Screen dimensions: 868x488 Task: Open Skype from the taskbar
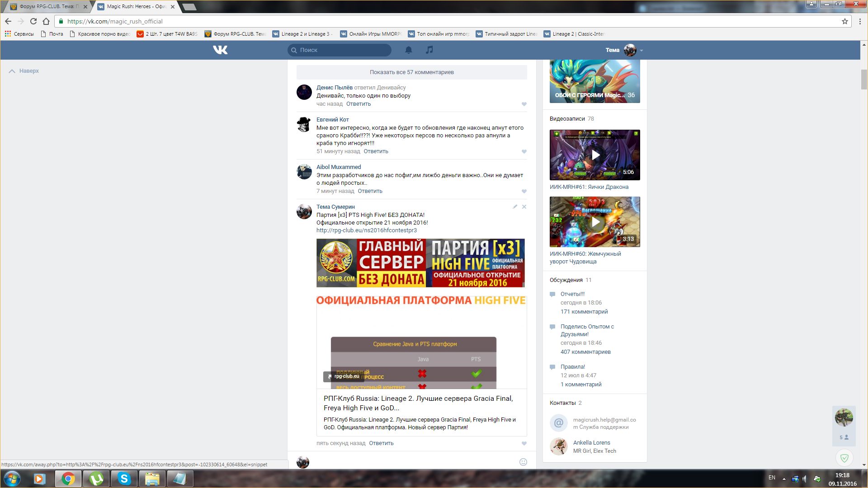point(124,479)
